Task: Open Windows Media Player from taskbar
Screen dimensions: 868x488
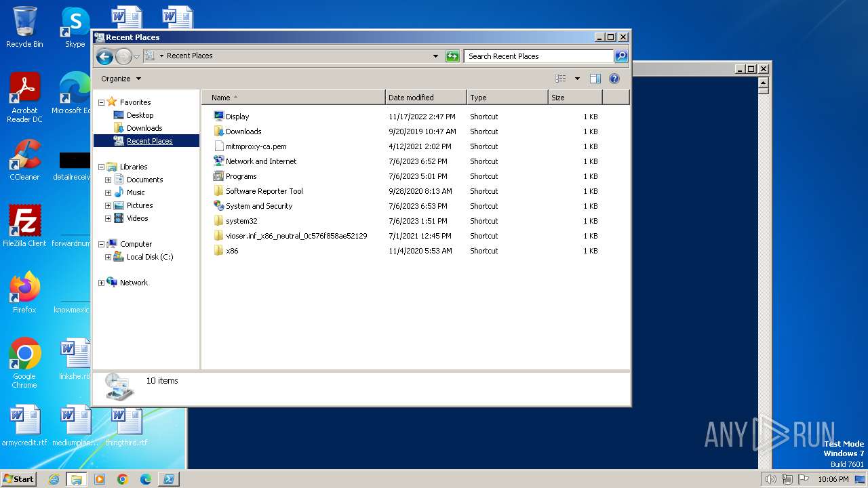Action: (x=100, y=479)
